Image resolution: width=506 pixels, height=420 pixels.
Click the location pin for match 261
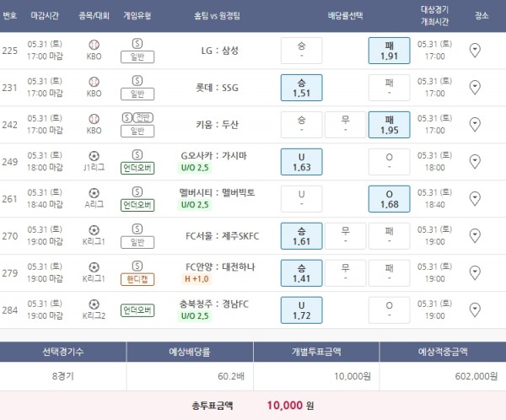[x=474, y=198]
